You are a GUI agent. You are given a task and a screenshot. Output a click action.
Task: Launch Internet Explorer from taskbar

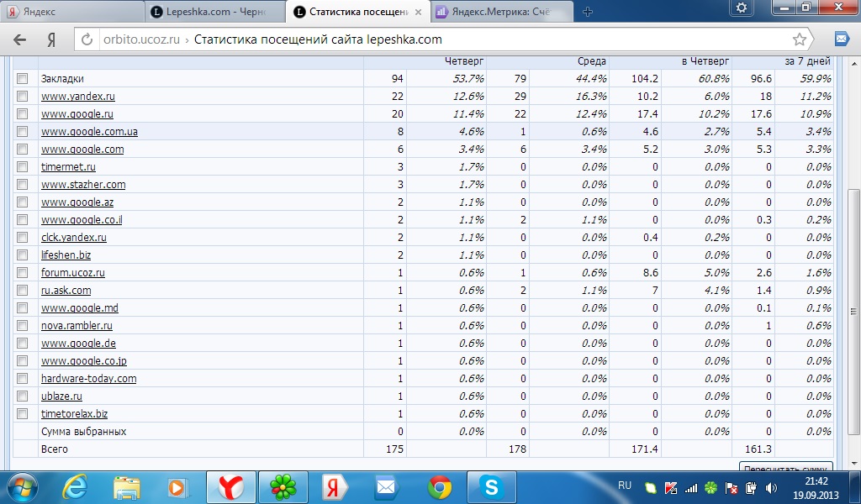[75, 487]
